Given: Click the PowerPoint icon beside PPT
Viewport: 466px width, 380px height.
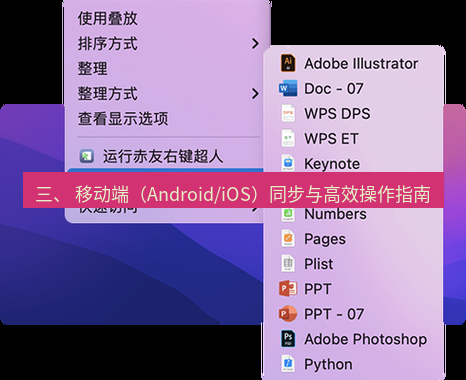Looking at the screenshot, I should (x=288, y=289).
